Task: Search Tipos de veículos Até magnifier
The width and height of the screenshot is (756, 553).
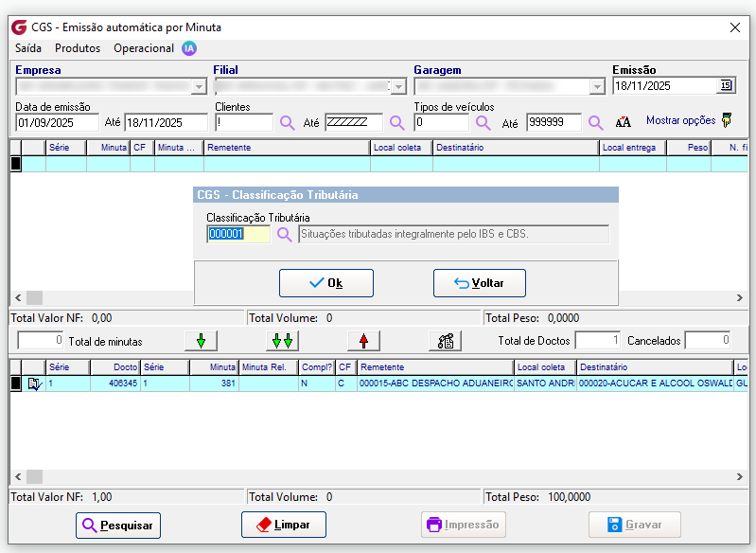Action: click(x=596, y=122)
